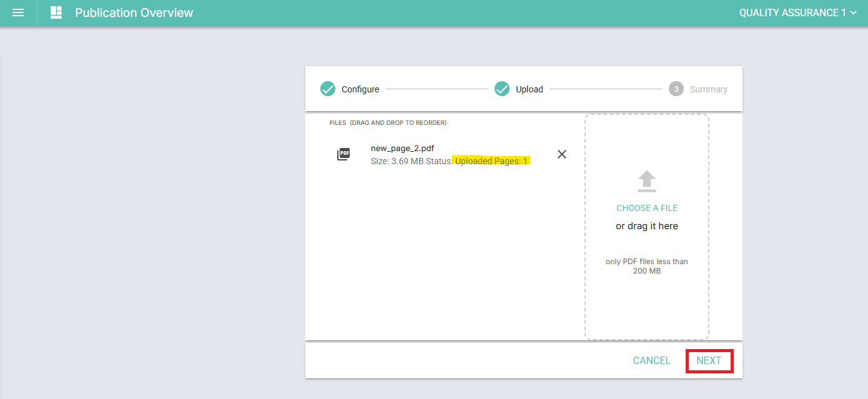
Task: Click the Summary step number 3 circle
Action: (676, 89)
